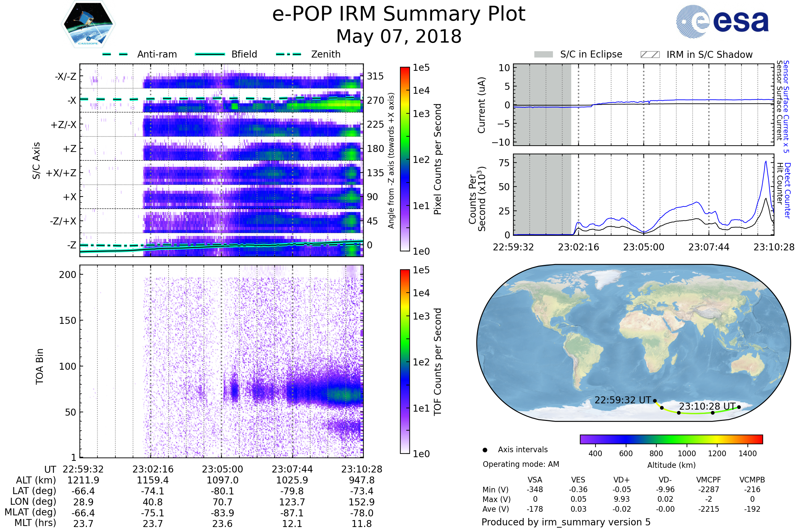The width and height of the screenshot is (798, 532).
Task: Click the Produced by irm_summary version 5 text
Action: click(x=566, y=522)
